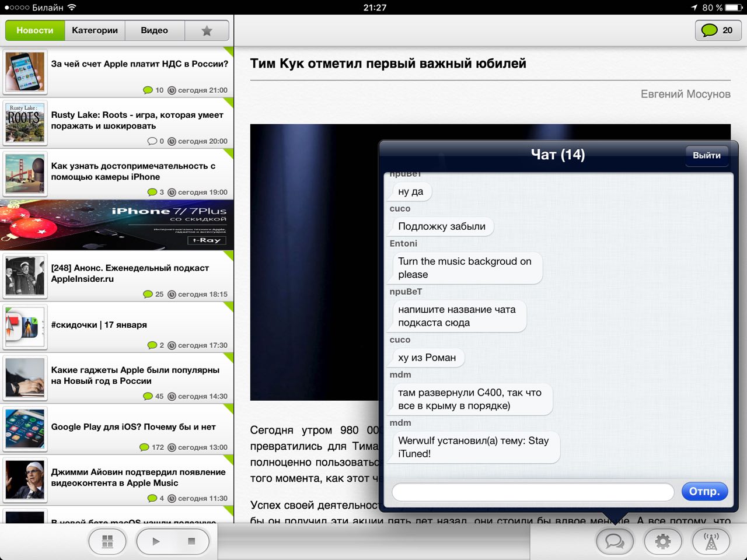The image size is (747, 560).
Task: Tap the audio progress bar at bottom
Action: click(373, 541)
